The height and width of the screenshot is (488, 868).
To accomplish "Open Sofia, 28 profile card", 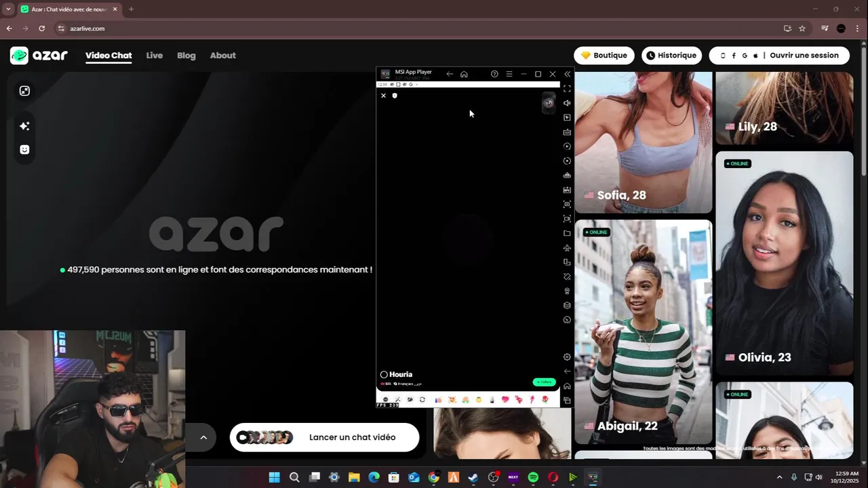I will (x=644, y=142).
